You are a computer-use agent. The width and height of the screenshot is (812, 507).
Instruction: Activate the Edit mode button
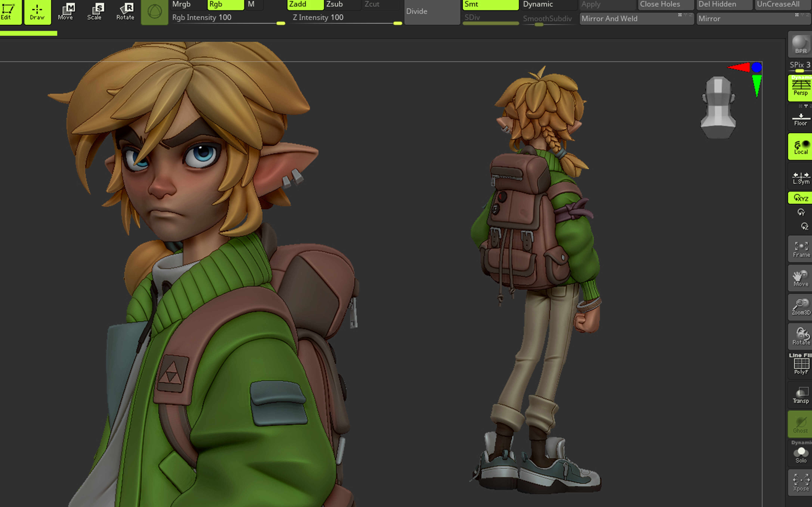pyautogui.click(x=10, y=12)
